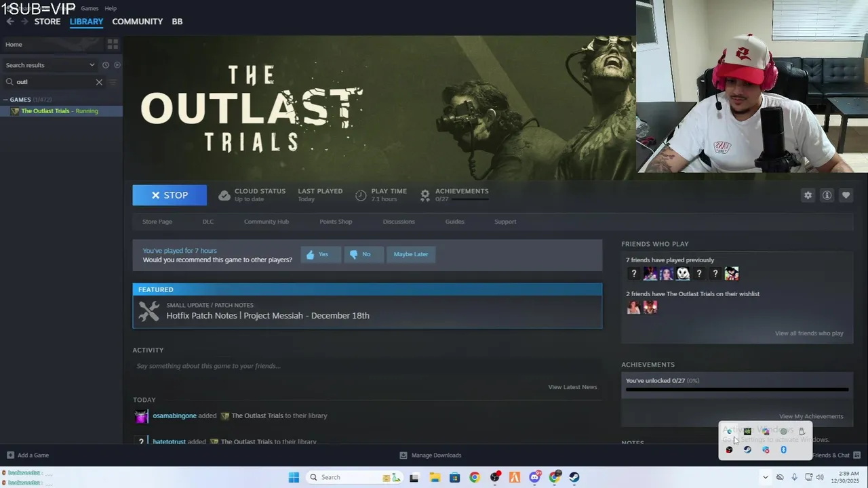Open the Support link
The height and width of the screenshot is (488, 868).
[x=505, y=222]
